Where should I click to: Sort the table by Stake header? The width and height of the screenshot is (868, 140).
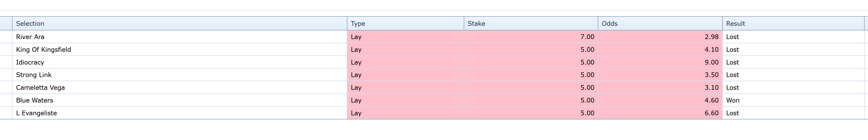476,24
